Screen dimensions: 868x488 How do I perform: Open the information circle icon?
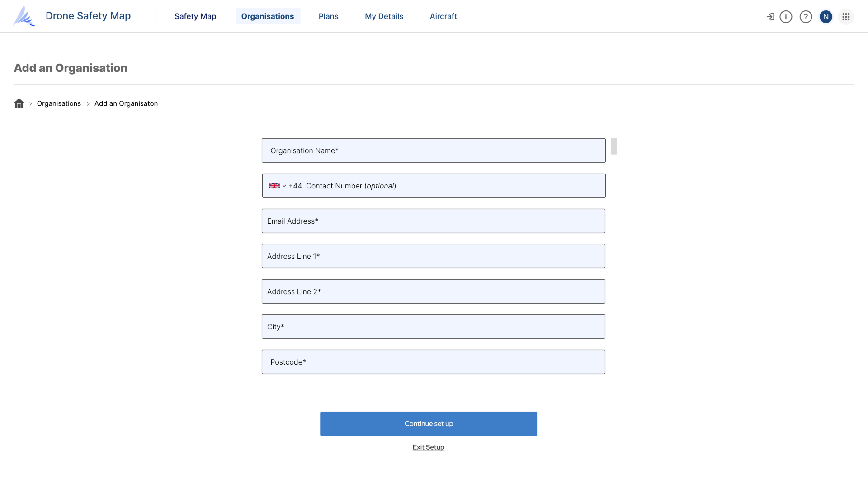(x=786, y=17)
